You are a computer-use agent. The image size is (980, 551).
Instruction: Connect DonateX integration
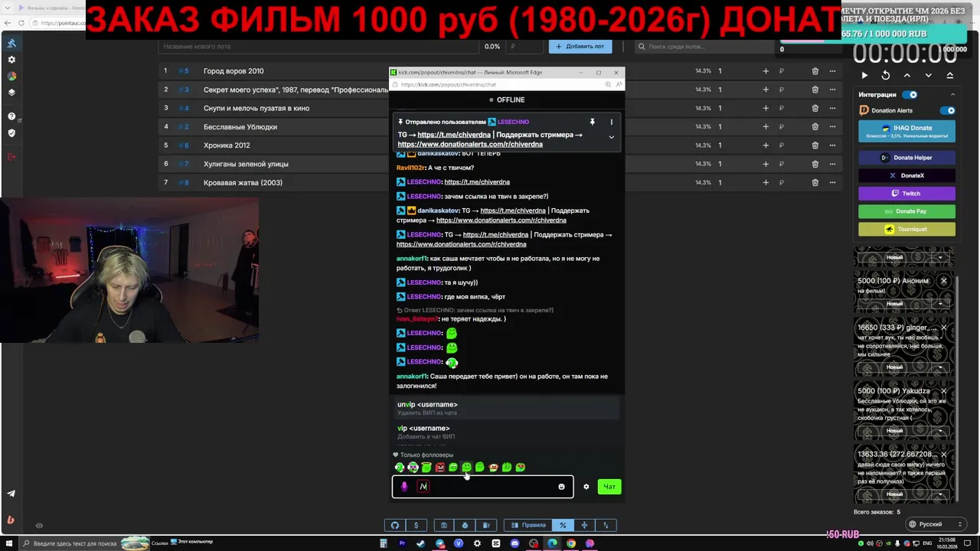point(906,175)
